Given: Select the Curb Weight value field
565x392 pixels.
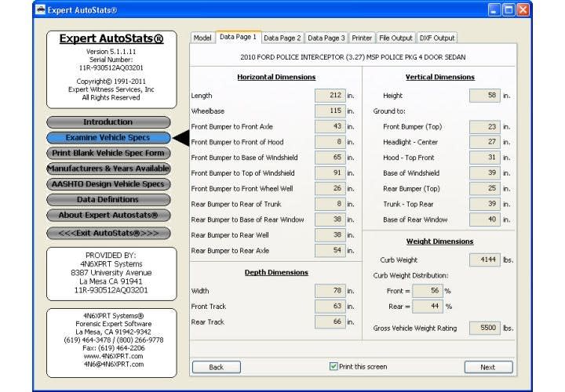Looking at the screenshot, I should coord(484,260).
